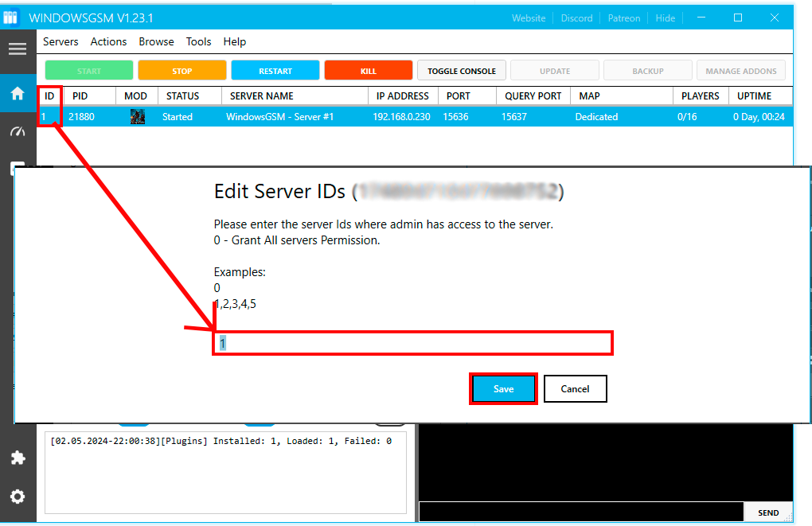Click the uptime '0 Day, 00:24'

coord(759,117)
